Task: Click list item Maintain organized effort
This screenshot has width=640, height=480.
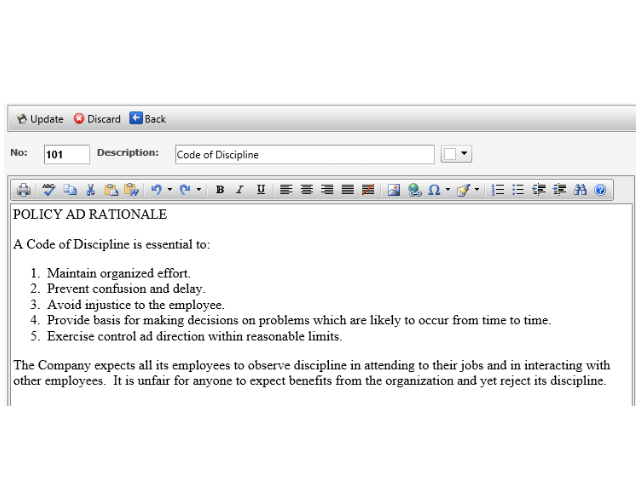Action: click(x=119, y=273)
